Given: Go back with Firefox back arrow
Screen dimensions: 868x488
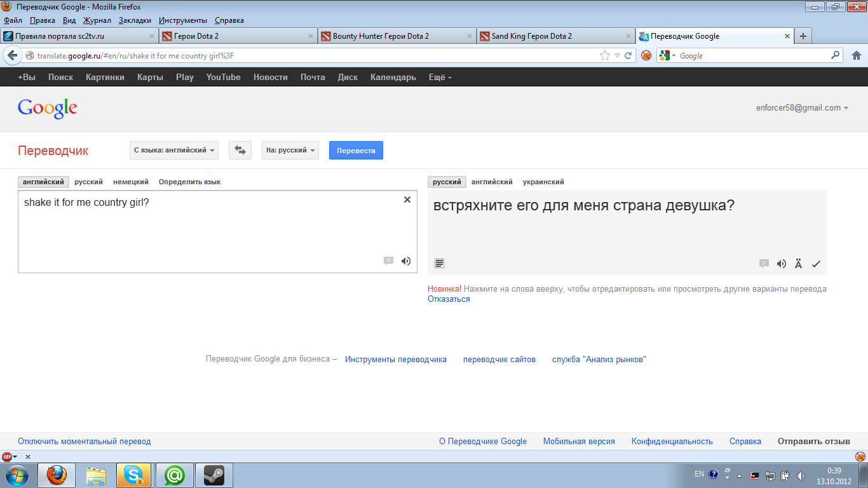Looking at the screenshot, I should pyautogui.click(x=12, y=55).
